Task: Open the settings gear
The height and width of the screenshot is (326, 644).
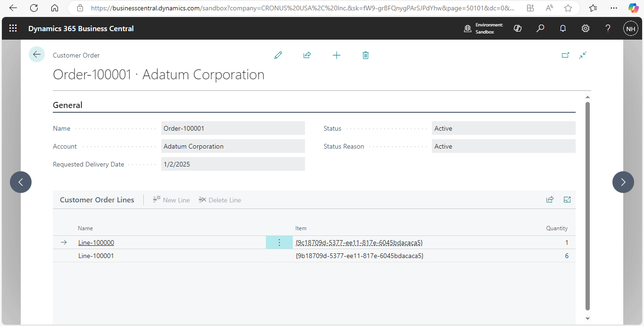Action: [x=585, y=28]
